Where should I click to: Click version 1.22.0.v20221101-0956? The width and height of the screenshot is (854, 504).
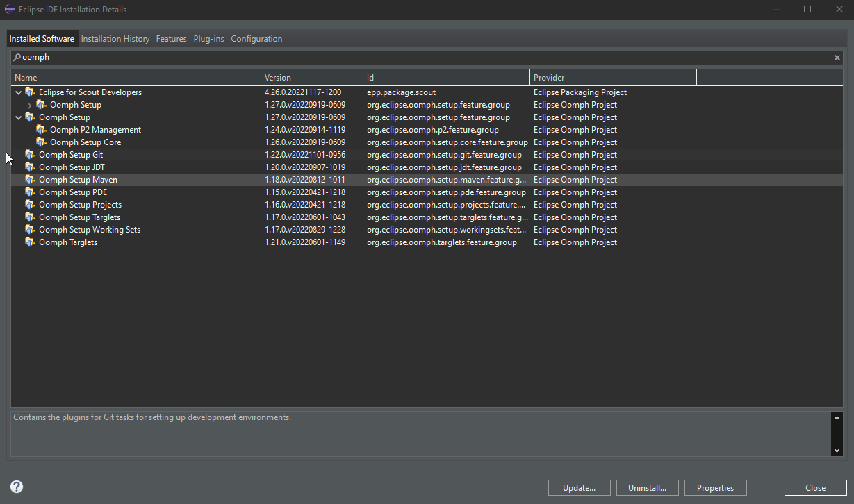(x=305, y=155)
